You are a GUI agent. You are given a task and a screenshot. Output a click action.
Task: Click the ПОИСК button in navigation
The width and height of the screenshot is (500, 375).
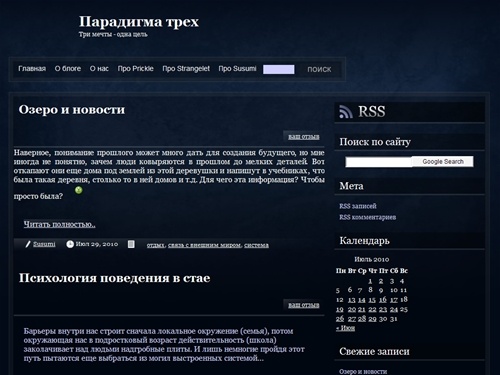click(319, 69)
